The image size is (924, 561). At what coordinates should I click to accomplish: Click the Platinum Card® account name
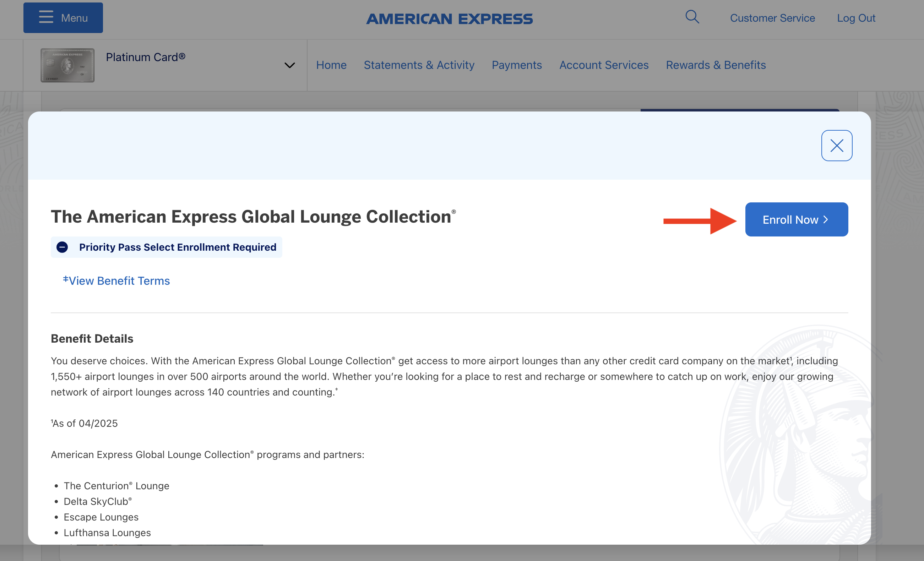(x=146, y=57)
